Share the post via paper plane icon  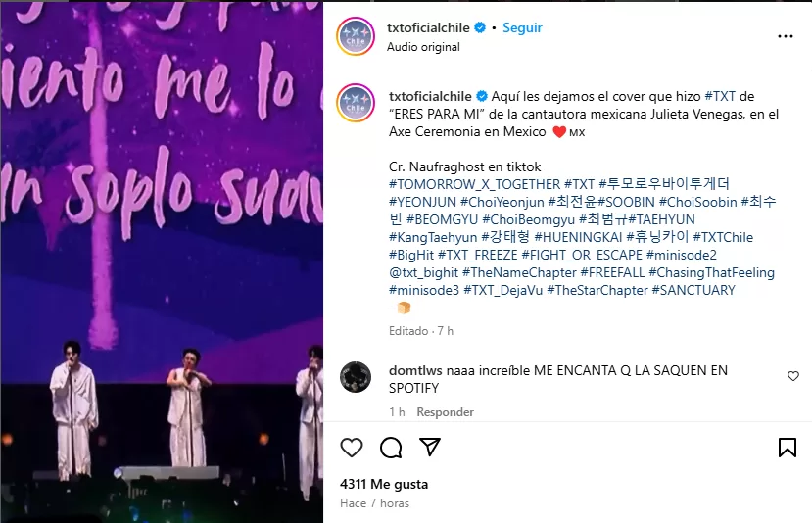[430, 447]
